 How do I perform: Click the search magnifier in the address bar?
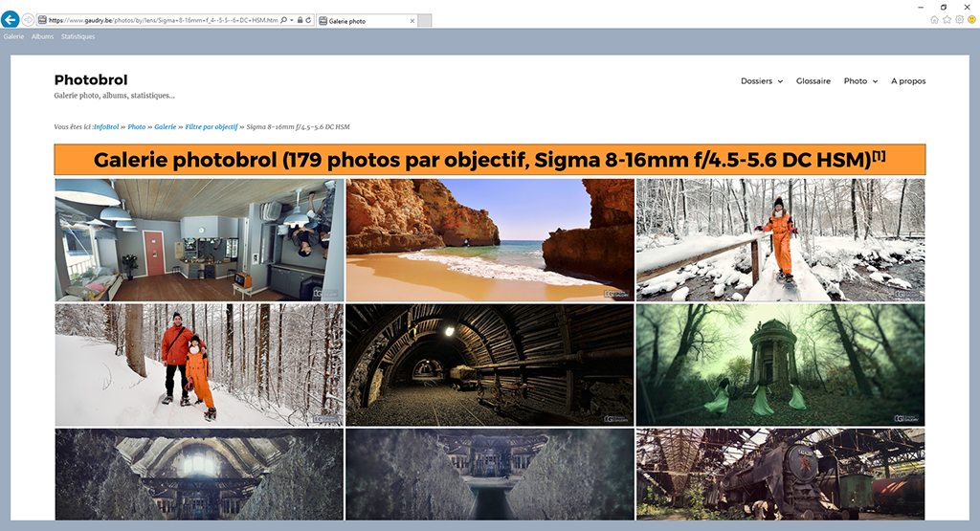click(x=283, y=21)
